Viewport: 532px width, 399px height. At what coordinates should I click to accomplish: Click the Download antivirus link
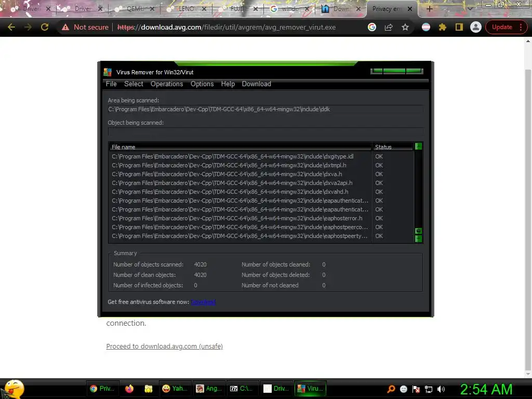pyautogui.click(x=203, y=302)
